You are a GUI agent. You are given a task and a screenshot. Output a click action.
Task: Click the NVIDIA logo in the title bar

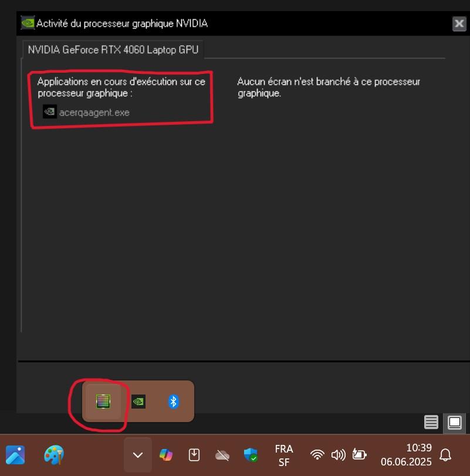(x=28, y=23)
